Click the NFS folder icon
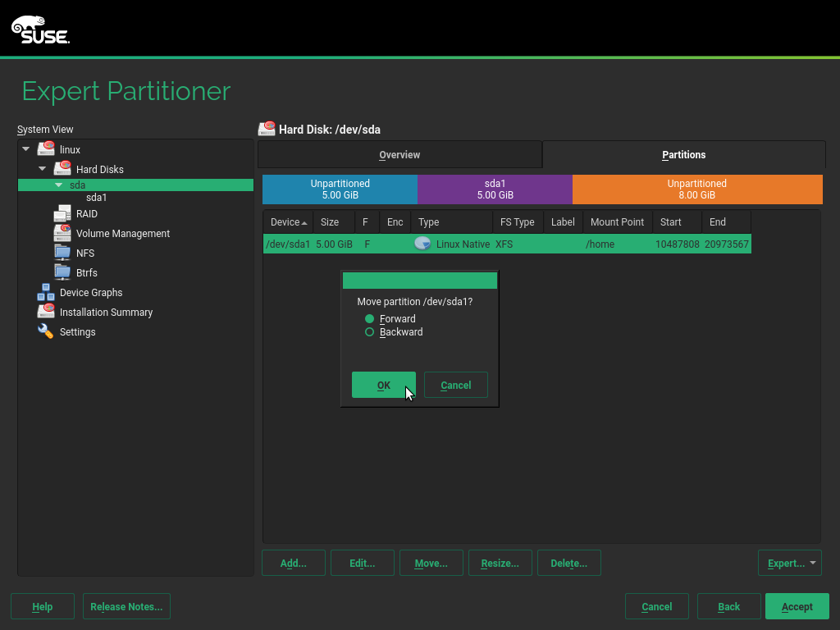 (62, 253)
